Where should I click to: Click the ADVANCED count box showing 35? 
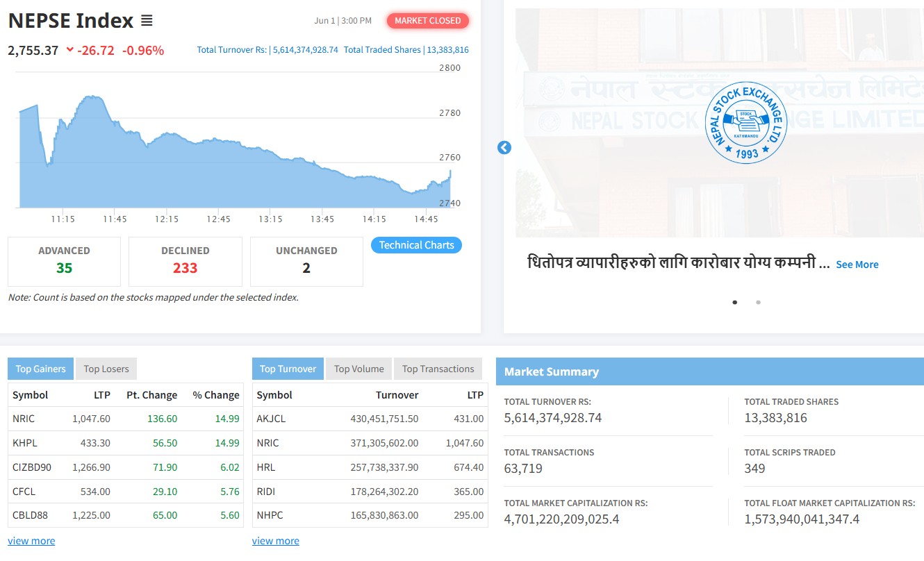[64, 261]
